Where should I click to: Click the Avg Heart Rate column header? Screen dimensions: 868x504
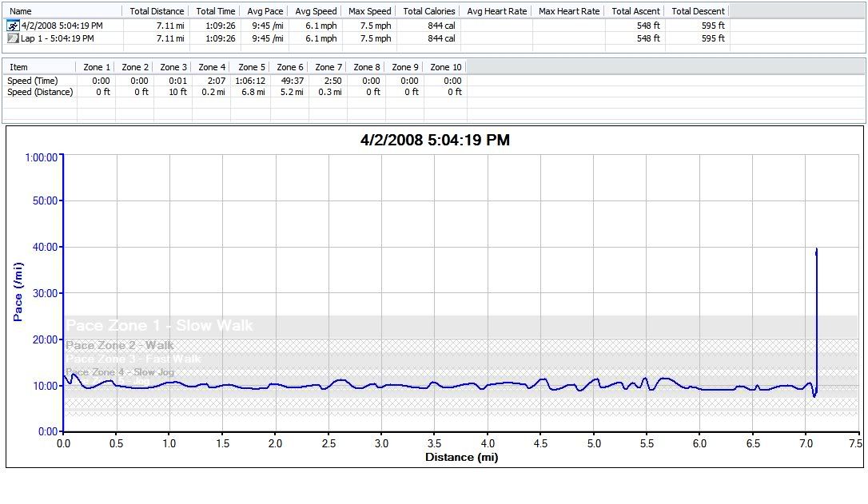point(496,11)
